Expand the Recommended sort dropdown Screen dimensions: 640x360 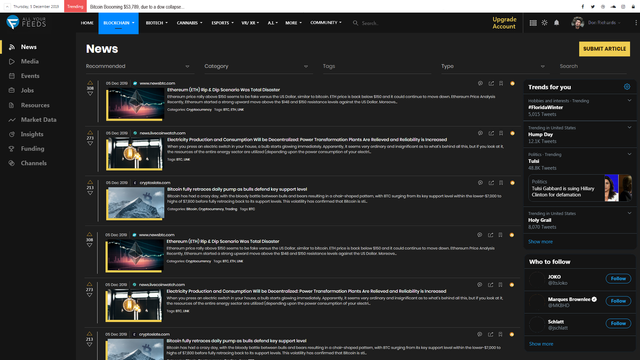(x=138, y=66)
